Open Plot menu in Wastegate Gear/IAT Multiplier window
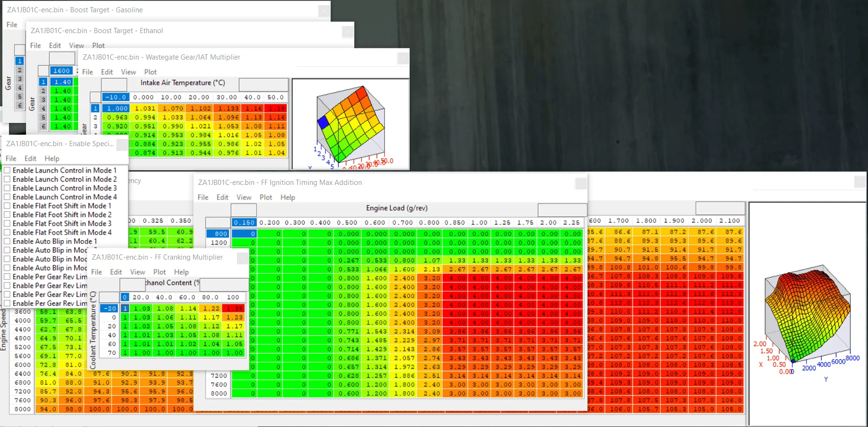This screenshot has width=868, height=427. point(150,72)
